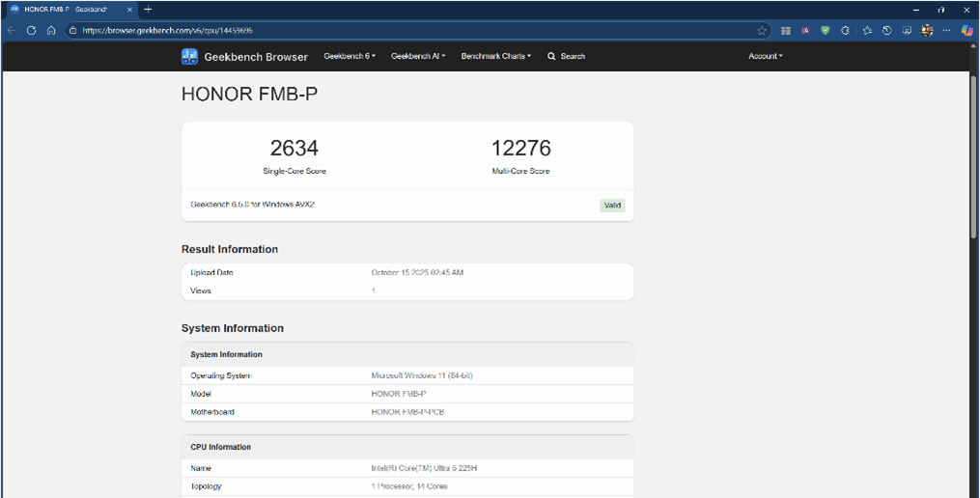
Task: Click the Search magnifier in navbar
Action: coord(551,56)
